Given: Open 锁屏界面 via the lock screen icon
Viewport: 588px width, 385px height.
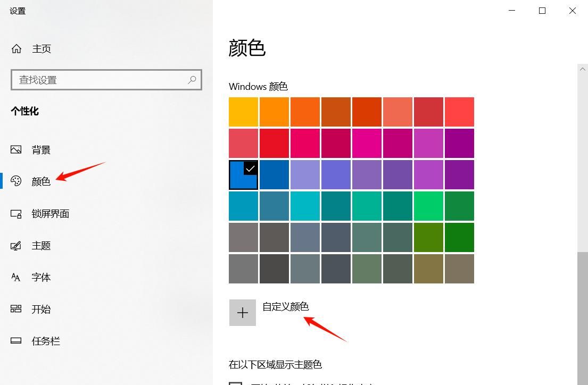Looking at the screenshot, I should pyautogui.click(x=15, y=213).
